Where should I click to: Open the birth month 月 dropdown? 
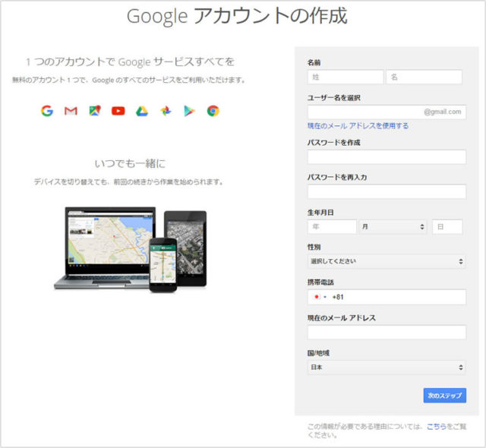tap(393, 227)
